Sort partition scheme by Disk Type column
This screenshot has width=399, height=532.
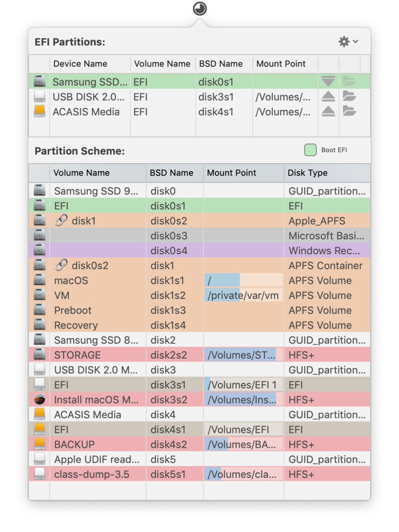tap(307, 173)
